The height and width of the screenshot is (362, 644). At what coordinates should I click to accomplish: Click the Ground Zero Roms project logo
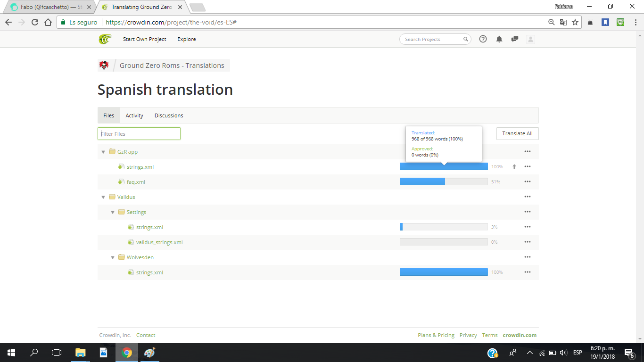point(104,66)
